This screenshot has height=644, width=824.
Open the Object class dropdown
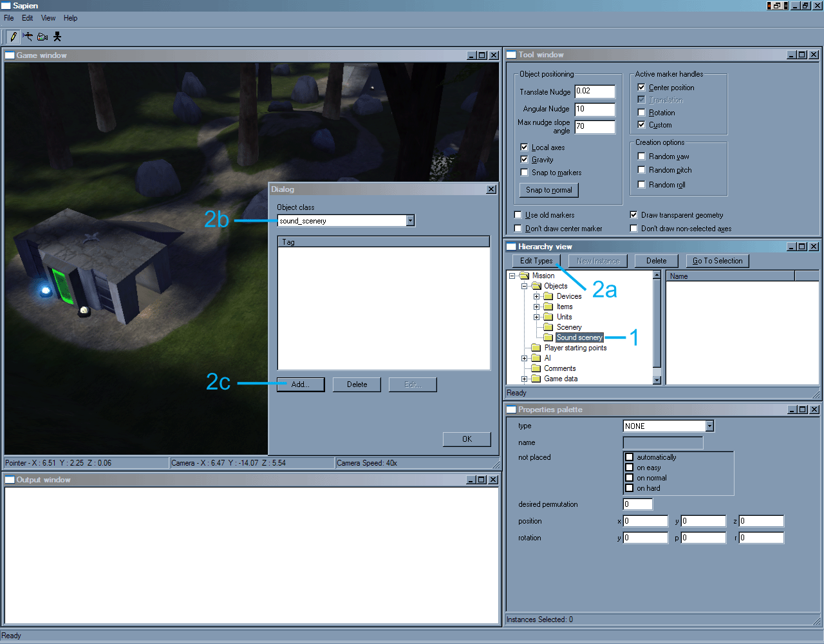pyautogui.click(x=410, y=221)
